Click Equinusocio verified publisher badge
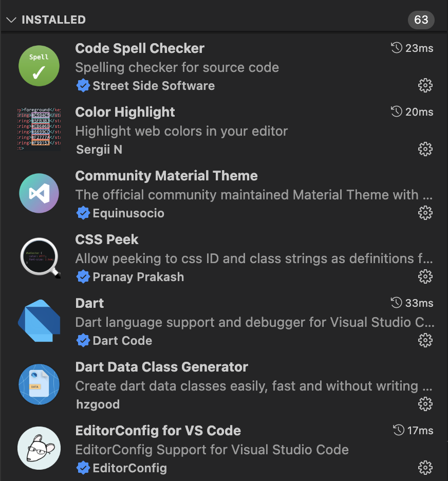The image size is (448, 481). click(x=83, y=213)
